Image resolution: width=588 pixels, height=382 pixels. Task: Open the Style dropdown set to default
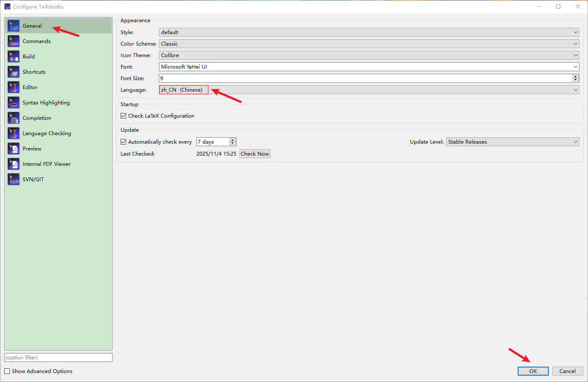point(369,32)
